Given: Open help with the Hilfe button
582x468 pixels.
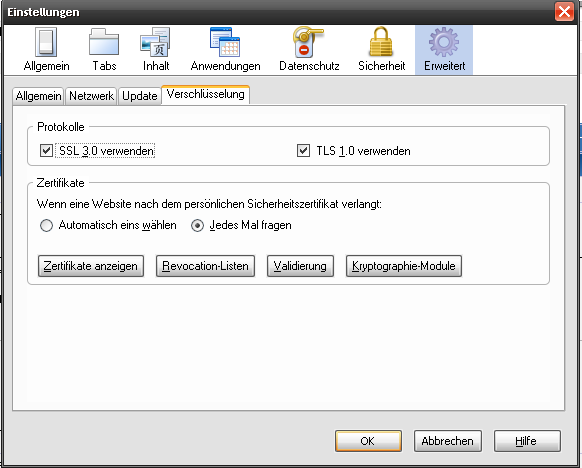Looking at the screenshot, I should (527, 441).
